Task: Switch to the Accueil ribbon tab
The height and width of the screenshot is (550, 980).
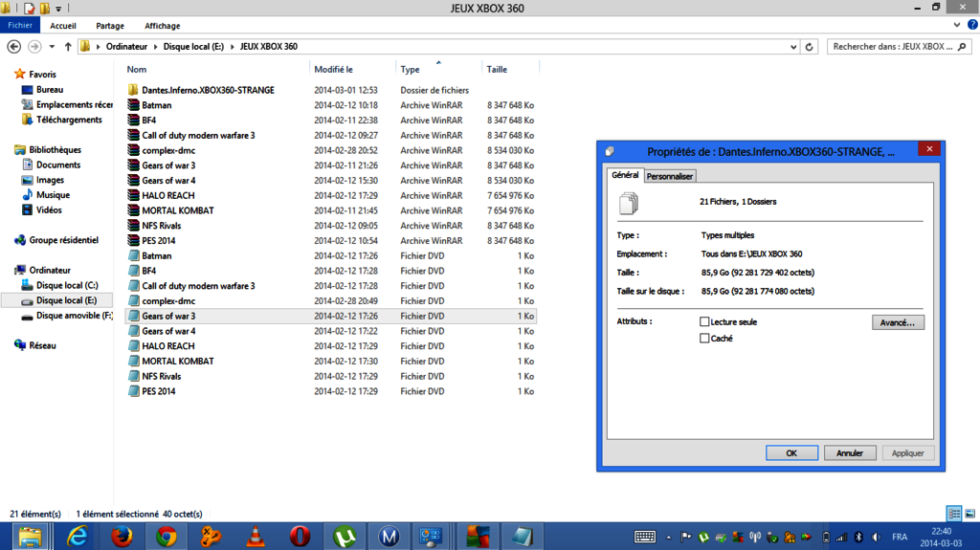Action: (63, 26)
